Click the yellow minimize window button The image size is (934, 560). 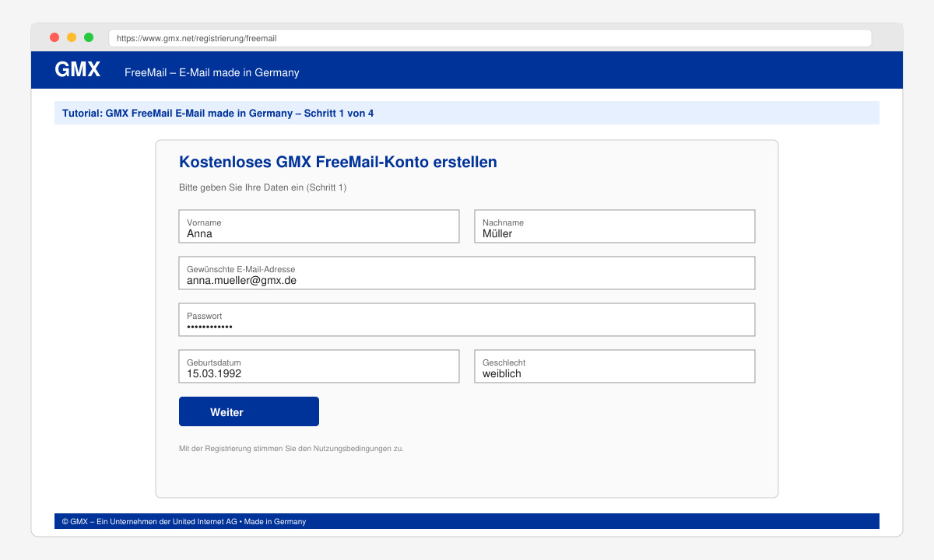(72, 37)
